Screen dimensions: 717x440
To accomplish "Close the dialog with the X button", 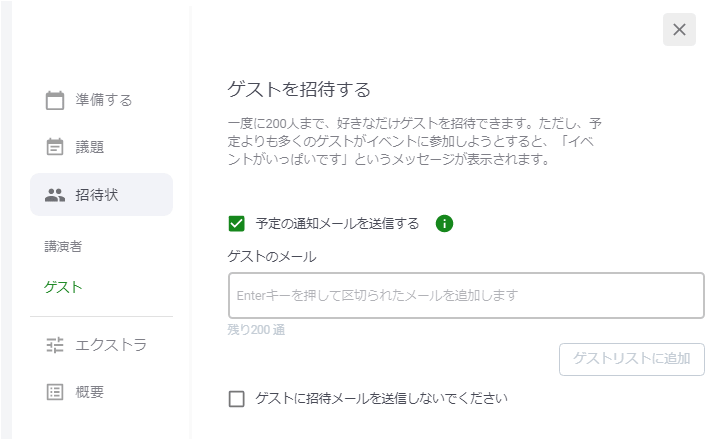I will tap(679, 30).
